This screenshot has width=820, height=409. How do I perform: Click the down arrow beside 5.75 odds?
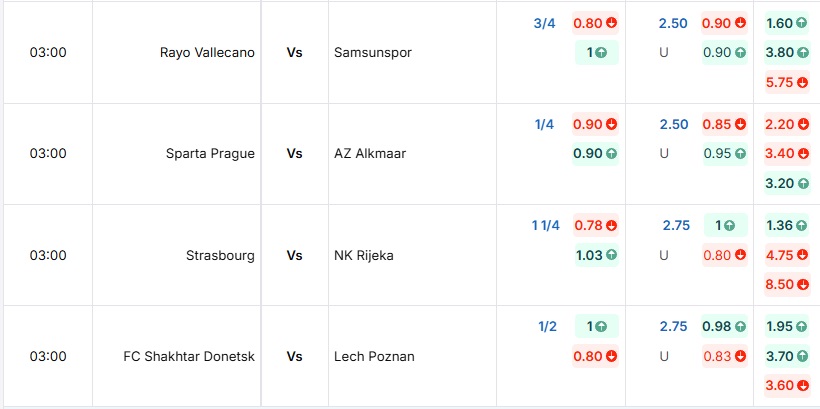click(802, 83)
